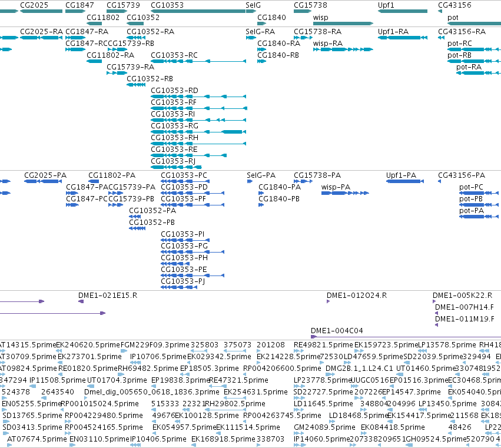
Task: Select transcript CG43156-RA label
Action: (x=462, y=32)
